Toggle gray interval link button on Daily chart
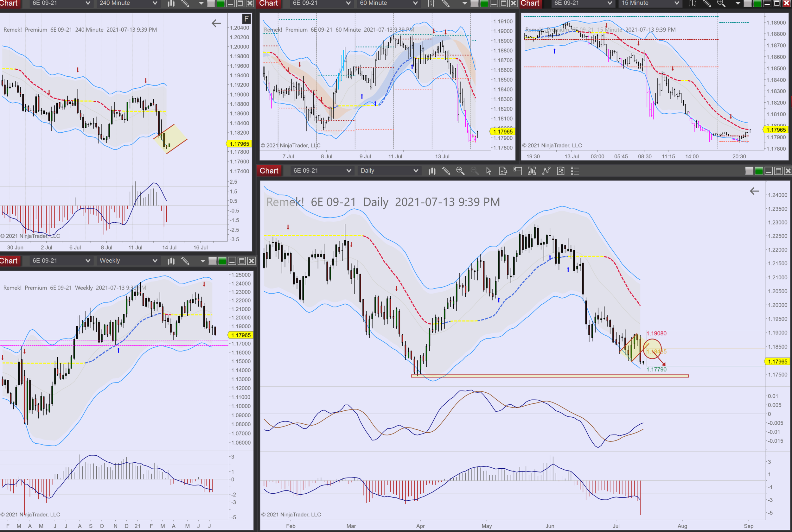792x532 pixels. point(749,171)
